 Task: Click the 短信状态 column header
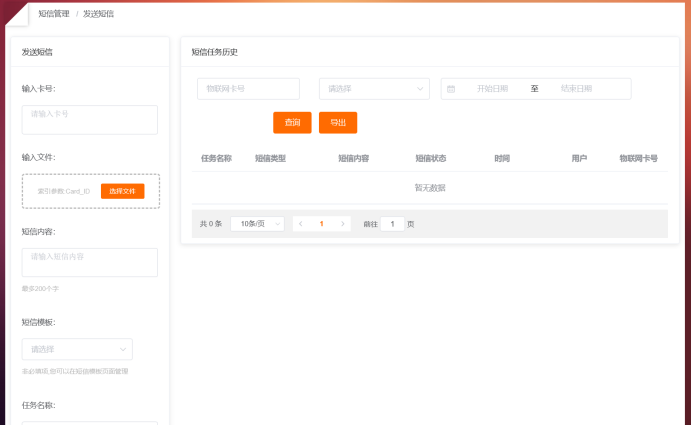[431, 159]
